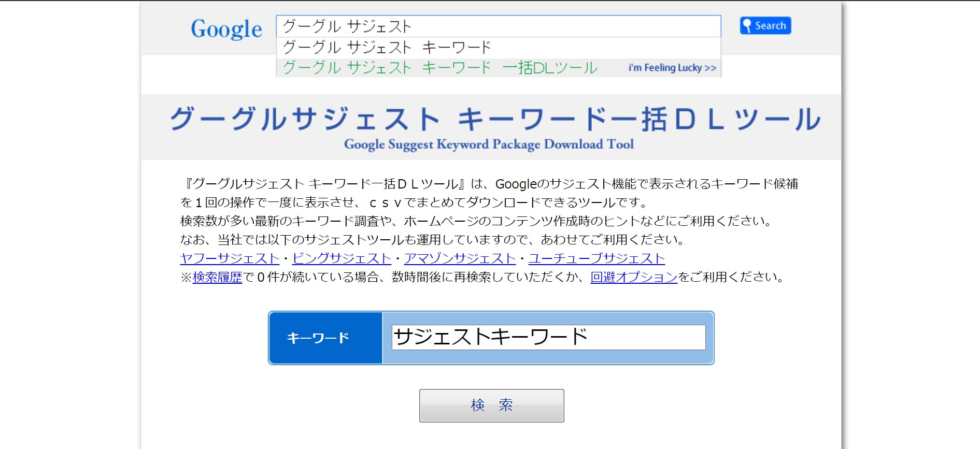Click the i'm Feeling Lucky >> text

click(x=672, y=68)
